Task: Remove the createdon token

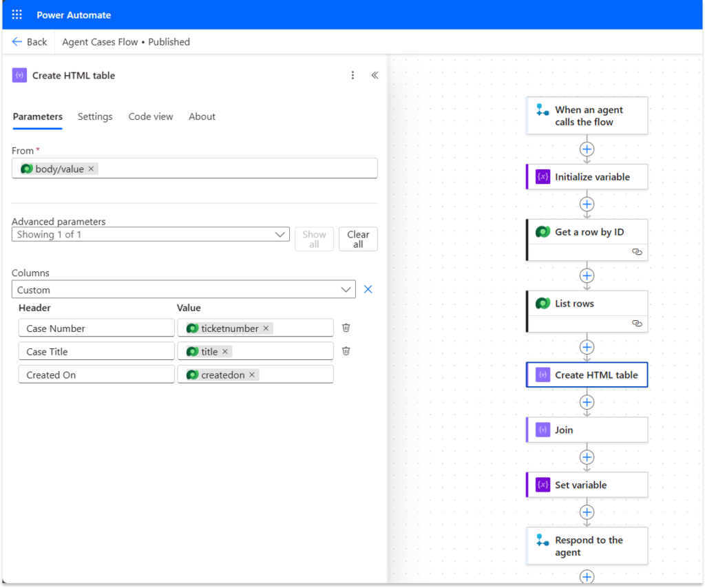Action: point(252,375)
